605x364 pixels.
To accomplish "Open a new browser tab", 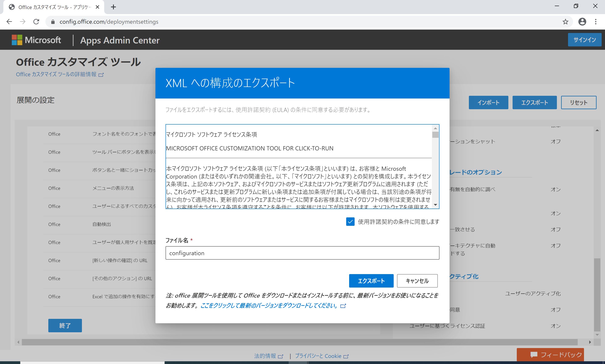I will [113, 7].
